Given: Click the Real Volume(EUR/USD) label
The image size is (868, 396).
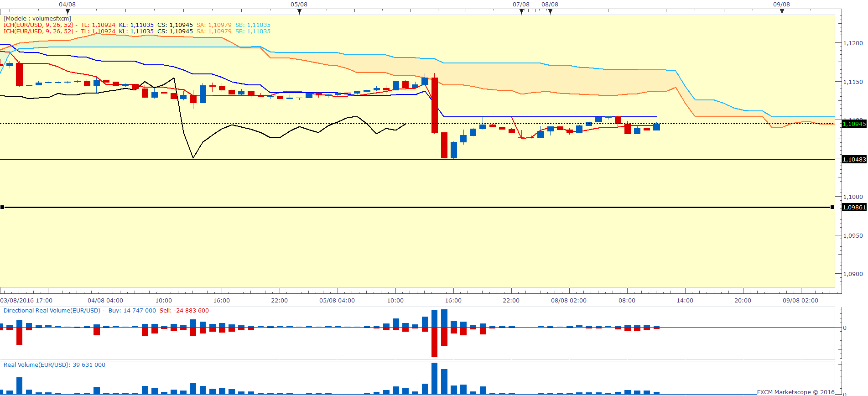Looking at the screenshot, I should (x=36, y=365).
